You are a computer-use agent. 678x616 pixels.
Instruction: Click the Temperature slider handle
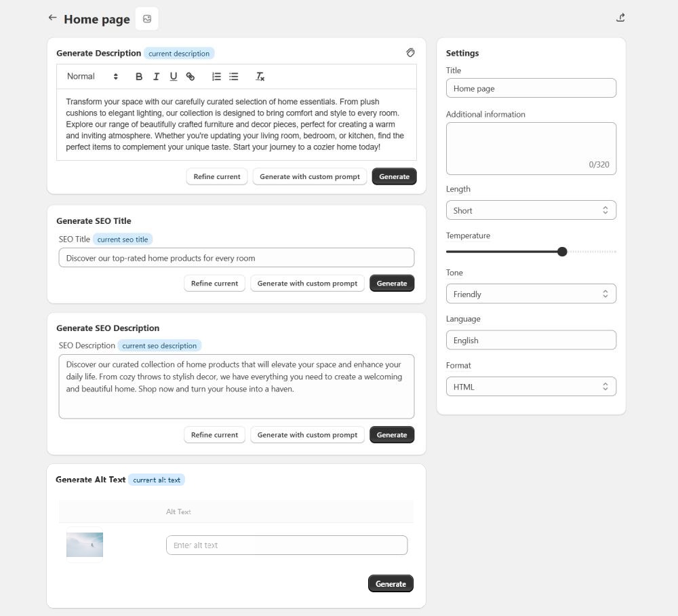tap(562, 252)
